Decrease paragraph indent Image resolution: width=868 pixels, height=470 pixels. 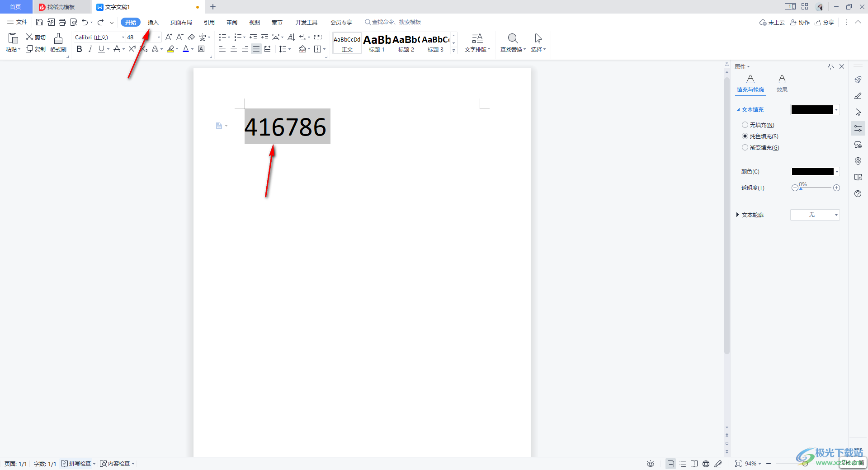253,37
